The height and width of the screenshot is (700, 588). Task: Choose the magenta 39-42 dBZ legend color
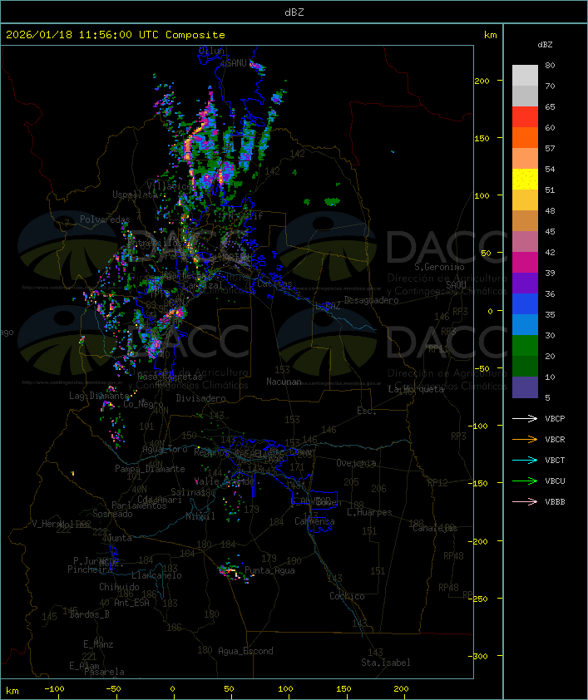(525, 263)
